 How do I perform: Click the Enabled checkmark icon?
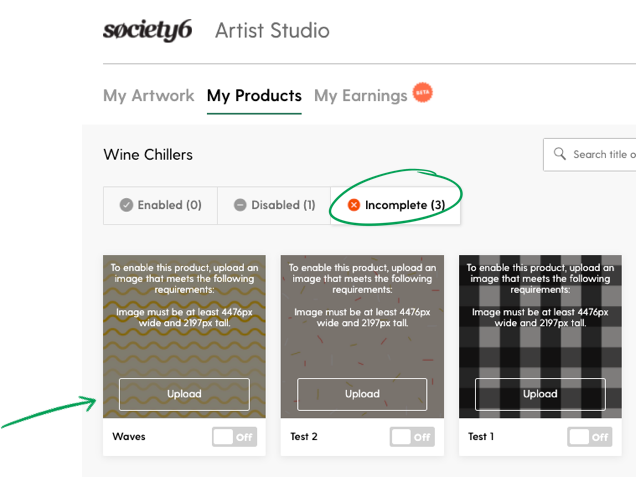(126, 205)
